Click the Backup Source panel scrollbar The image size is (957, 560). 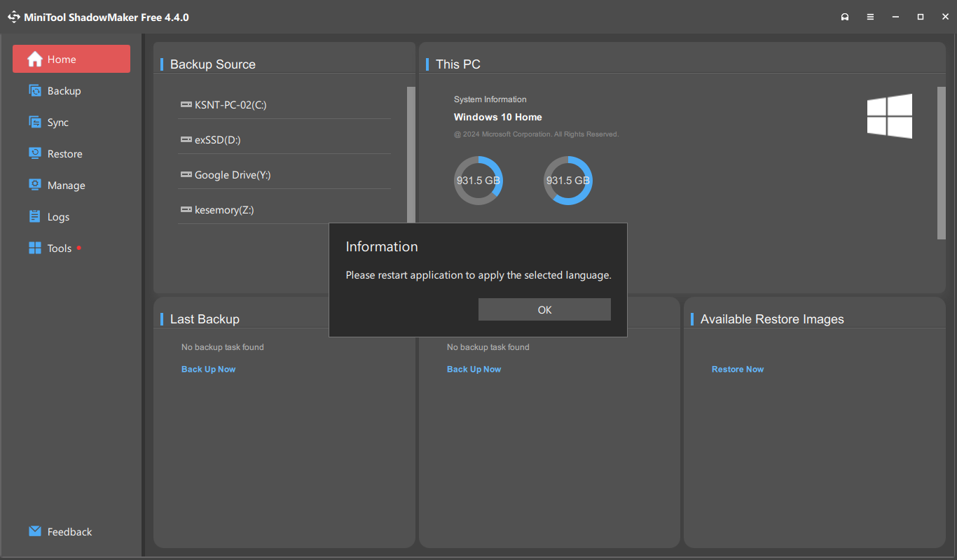(411, 154)
